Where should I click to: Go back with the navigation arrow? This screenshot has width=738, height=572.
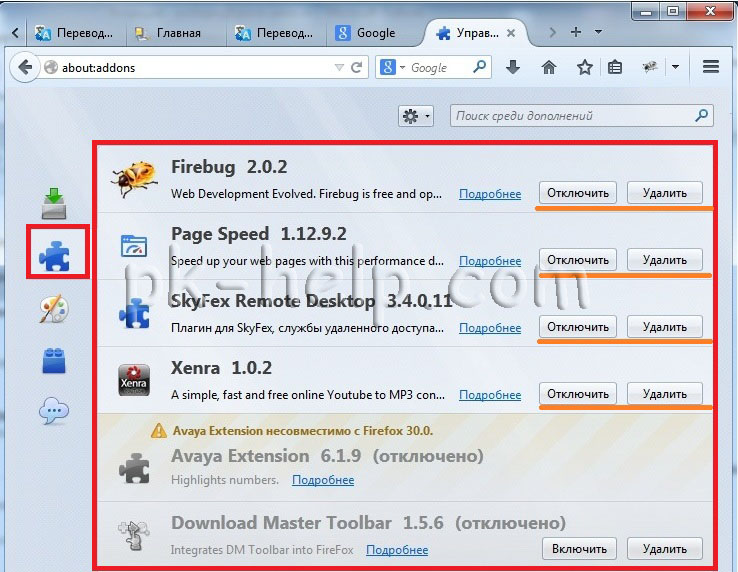(x=24, y=67)
